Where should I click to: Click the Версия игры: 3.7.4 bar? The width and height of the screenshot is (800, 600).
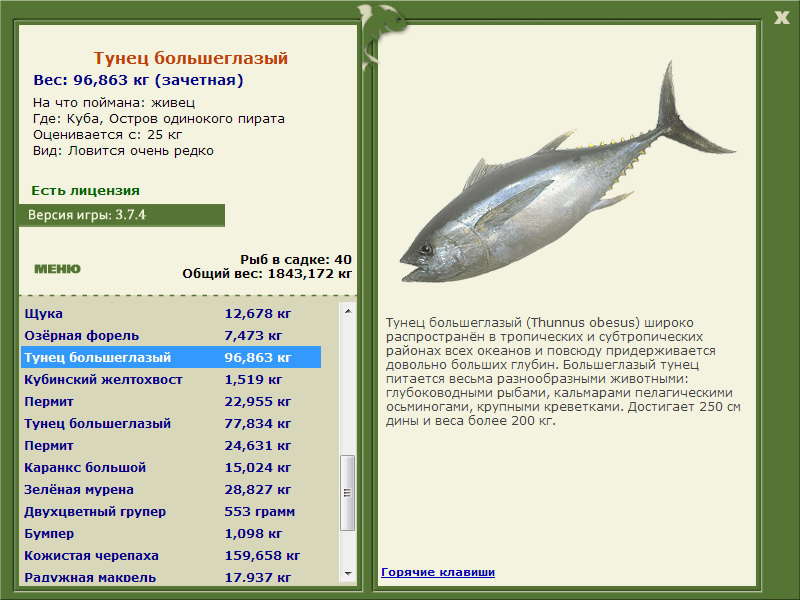coord(121,215)
